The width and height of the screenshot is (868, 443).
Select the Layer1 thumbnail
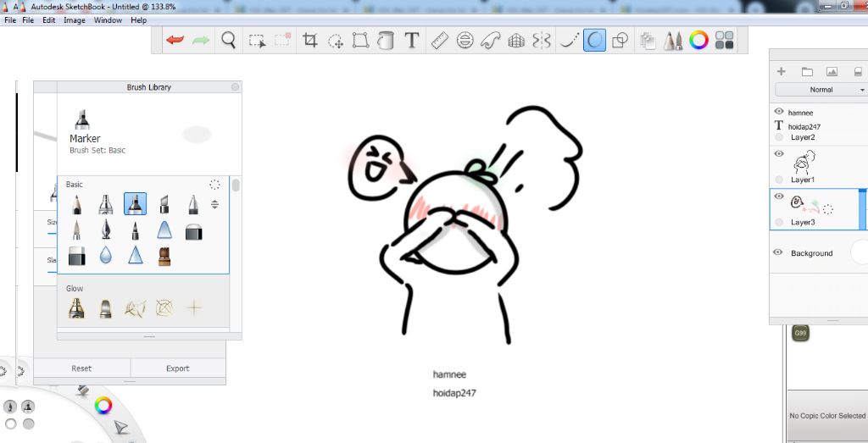pyautogui.click(x=804, y=162)
